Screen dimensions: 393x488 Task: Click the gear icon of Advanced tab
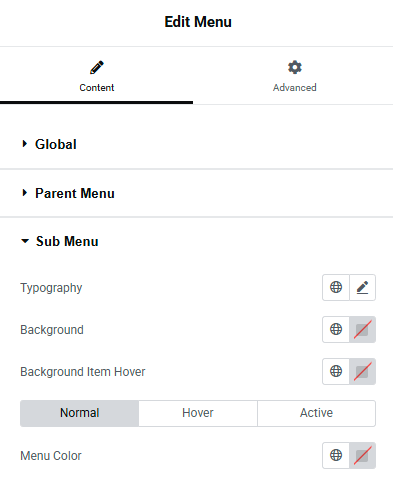(295, 67)
